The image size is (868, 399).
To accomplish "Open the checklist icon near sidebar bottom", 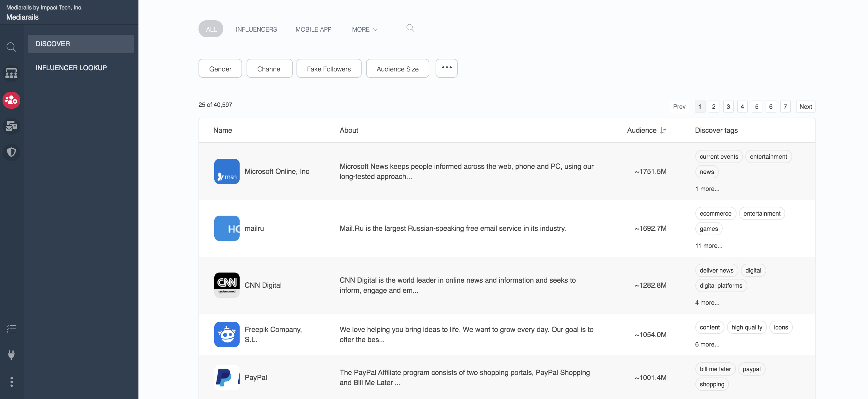I will [x=11, y=328].
